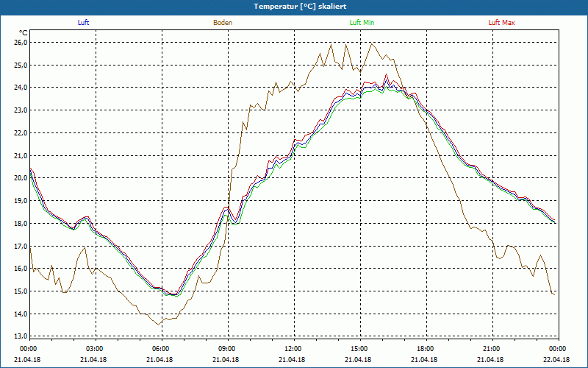588x368 pixels.
Task: Click the '18:00' time axis label
Action: point(427,349)
